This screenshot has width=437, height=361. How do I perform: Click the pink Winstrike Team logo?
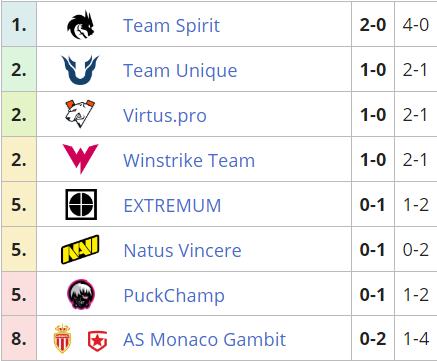81,159
